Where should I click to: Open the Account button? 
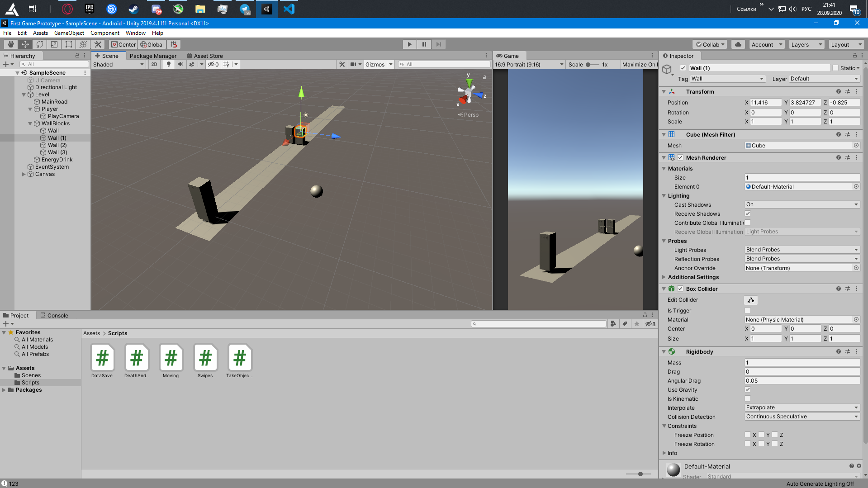[x=767, y=44]
